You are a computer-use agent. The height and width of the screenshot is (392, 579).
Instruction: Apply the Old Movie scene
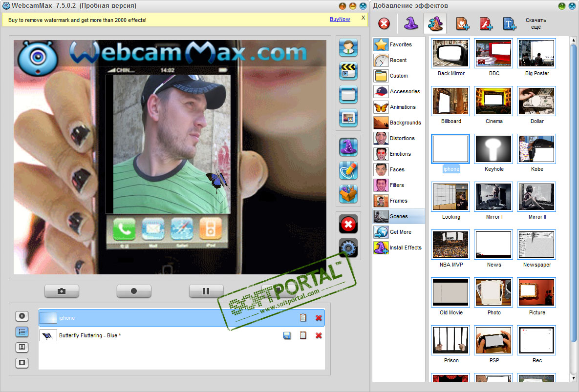tap(450, 292)
